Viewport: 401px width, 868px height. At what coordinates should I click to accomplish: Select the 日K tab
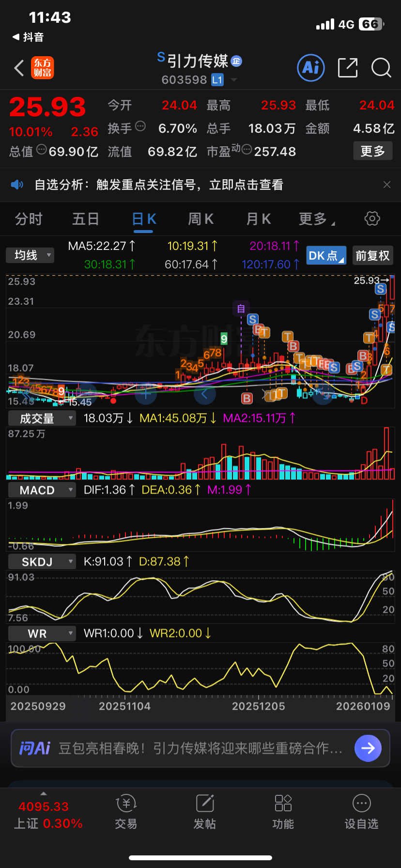[144, 219]
